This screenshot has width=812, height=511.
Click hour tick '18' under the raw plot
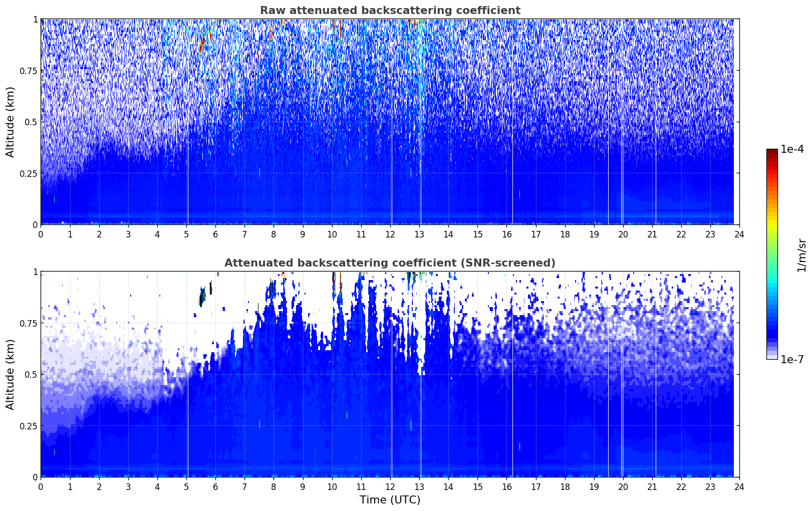click(x=565, y=234)
